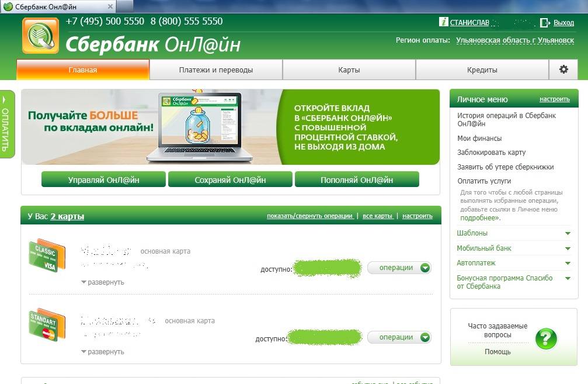Click the phone number +7 (495) 500 5550
Screen dimensions: 588x384
[x=105, y=22]
